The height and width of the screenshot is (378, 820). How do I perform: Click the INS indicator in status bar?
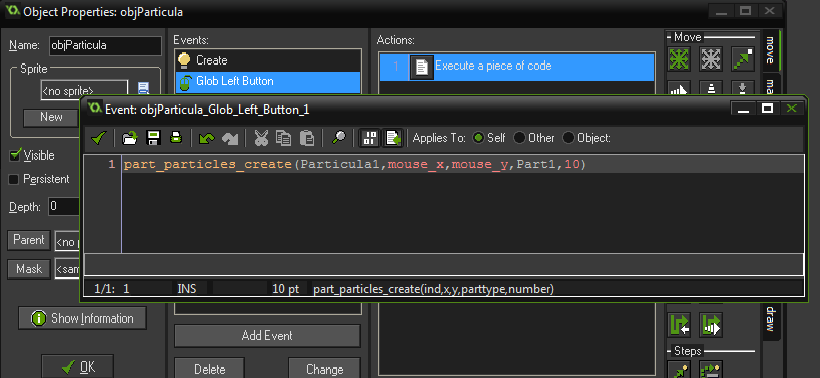pyautogui.click(x=187, y=289)
